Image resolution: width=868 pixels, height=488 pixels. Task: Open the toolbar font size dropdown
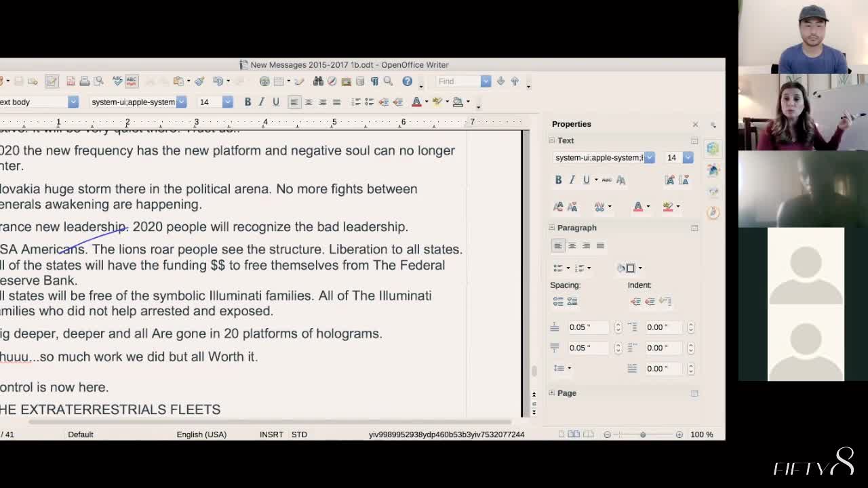[228, 102]
